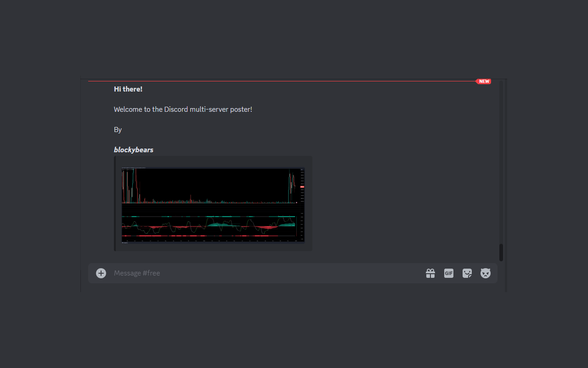The width and height of the screenshot is (588, 368).
Task: Select the blockybears text
Action: point(134,150)
